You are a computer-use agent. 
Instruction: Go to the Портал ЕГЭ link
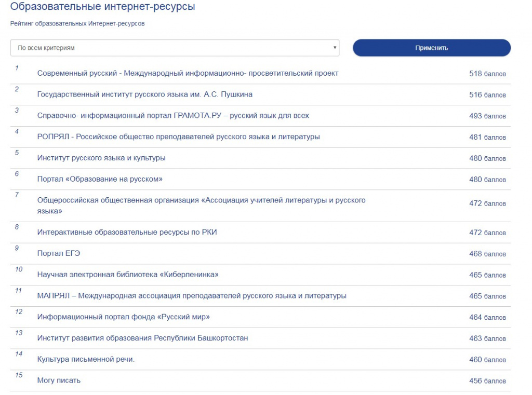click(59, 253)
